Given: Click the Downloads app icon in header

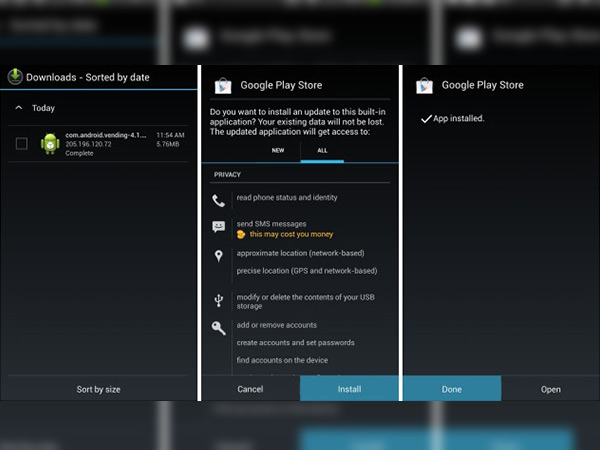Looking at the screenshot, I should click(x=15, y=77).
